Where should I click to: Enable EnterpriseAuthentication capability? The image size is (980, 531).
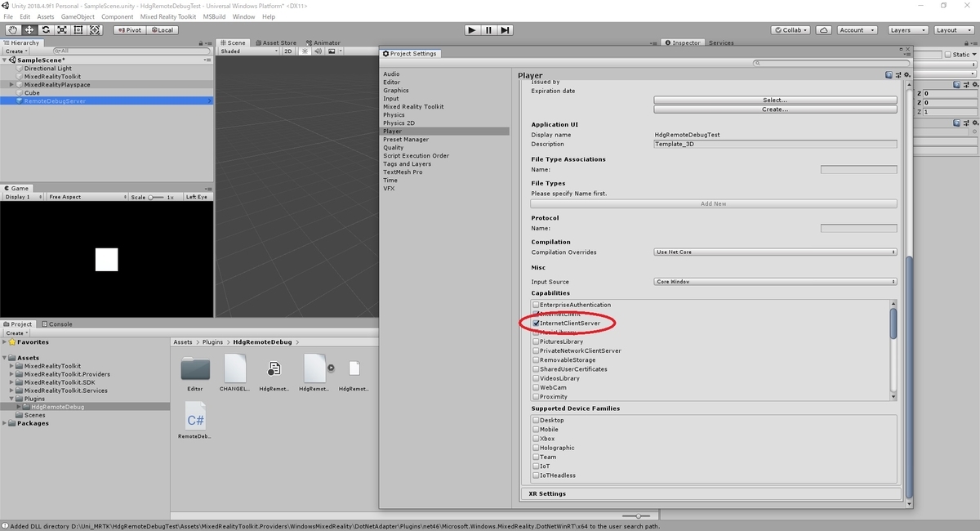coord(536,305)
